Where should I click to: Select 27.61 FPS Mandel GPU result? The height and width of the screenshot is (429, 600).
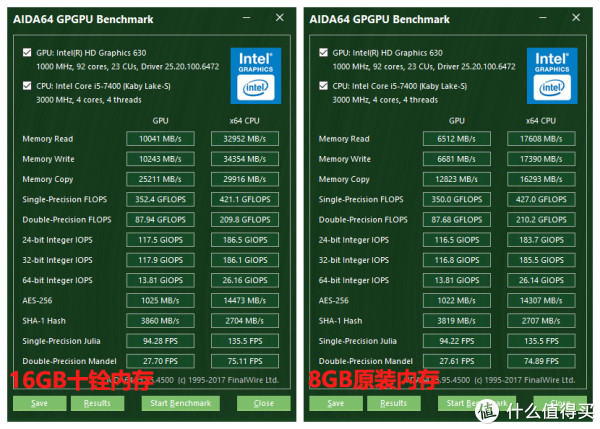click(457, 361)
